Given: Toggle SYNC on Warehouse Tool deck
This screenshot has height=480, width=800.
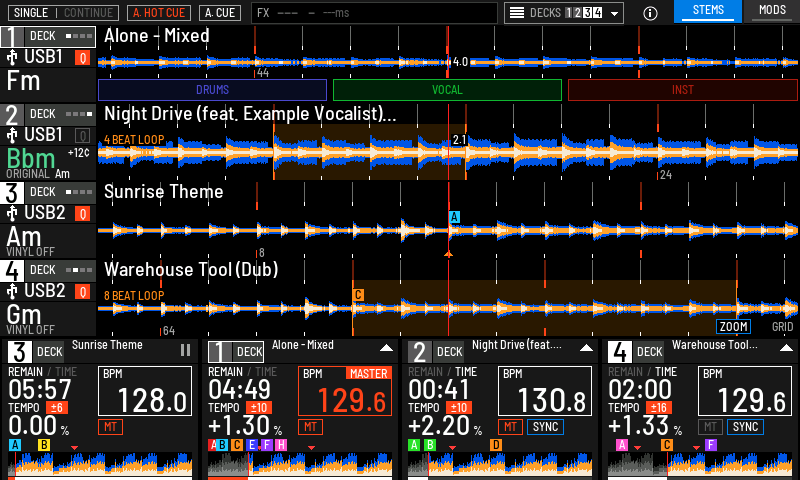Looking at the screenshot, I should pyautogui.click(x=745, y=427).
